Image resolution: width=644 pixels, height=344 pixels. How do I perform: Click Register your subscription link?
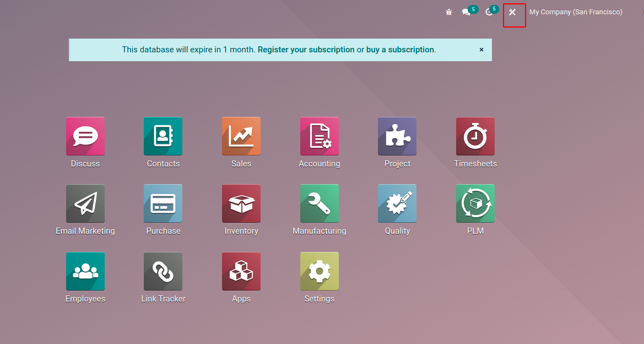[306, 50]
